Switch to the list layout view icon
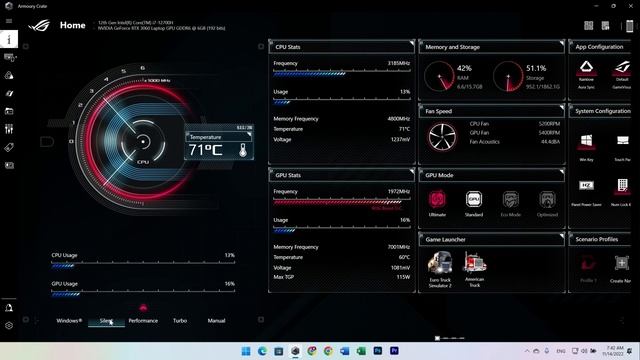Image resolution: width=640 pixels, height=360 pixels. (x=605, y=26)
